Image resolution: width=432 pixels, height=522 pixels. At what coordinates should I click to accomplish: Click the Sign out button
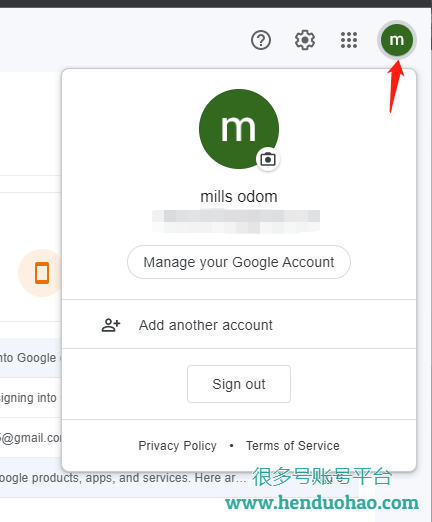(239, 384)
